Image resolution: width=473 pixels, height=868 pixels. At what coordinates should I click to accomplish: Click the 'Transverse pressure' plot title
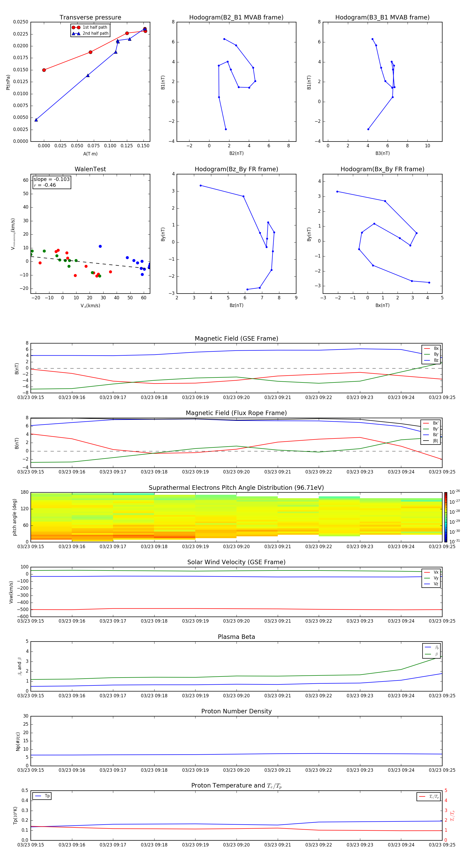[90, 18]
